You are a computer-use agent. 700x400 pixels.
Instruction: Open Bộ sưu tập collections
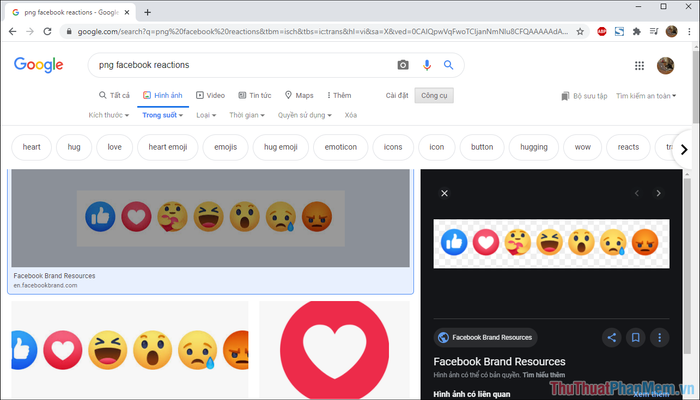584,96
